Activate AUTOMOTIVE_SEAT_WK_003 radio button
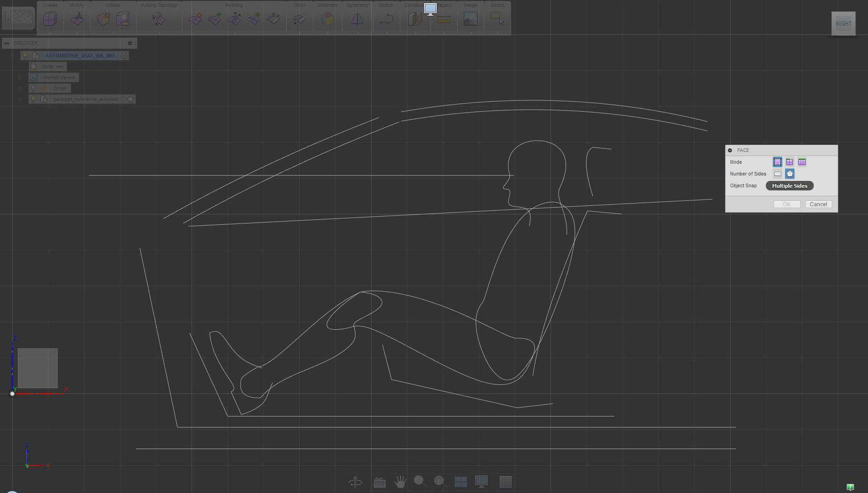 coord(123,56)
